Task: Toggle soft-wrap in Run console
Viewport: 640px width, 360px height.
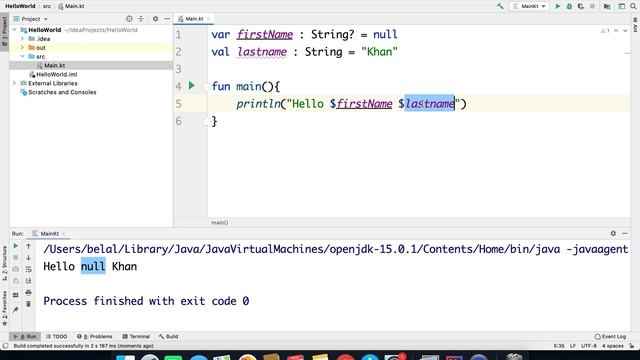Action: tap(28, 269)
